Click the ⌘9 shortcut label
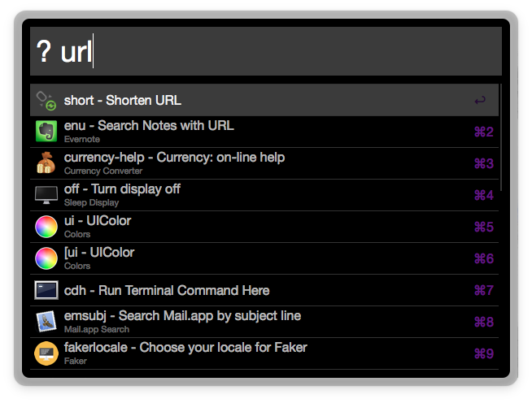Image resolution: width=532 pixels, height=403 pixels. (484, 353)
